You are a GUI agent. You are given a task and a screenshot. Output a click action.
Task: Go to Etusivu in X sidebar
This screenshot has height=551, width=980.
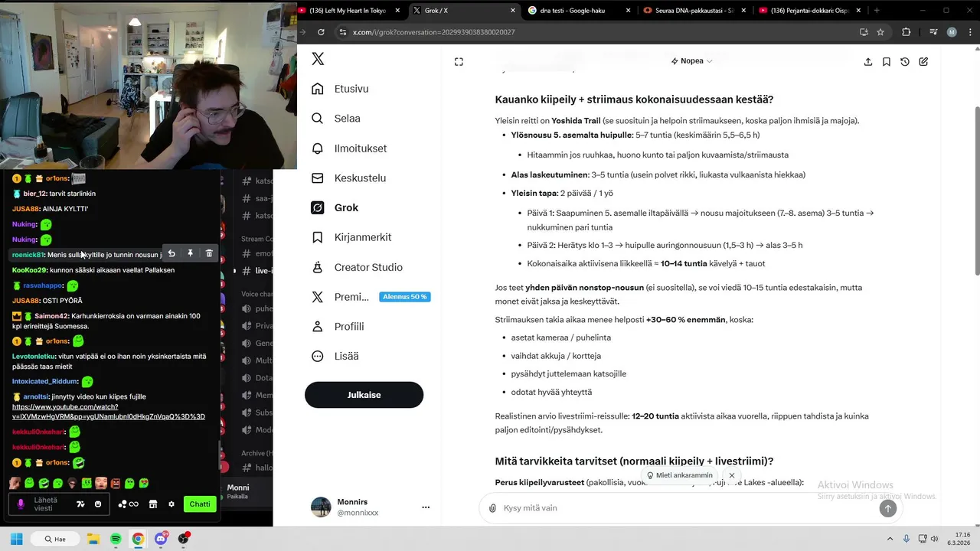pyautogui.click(x=341, y=89)
